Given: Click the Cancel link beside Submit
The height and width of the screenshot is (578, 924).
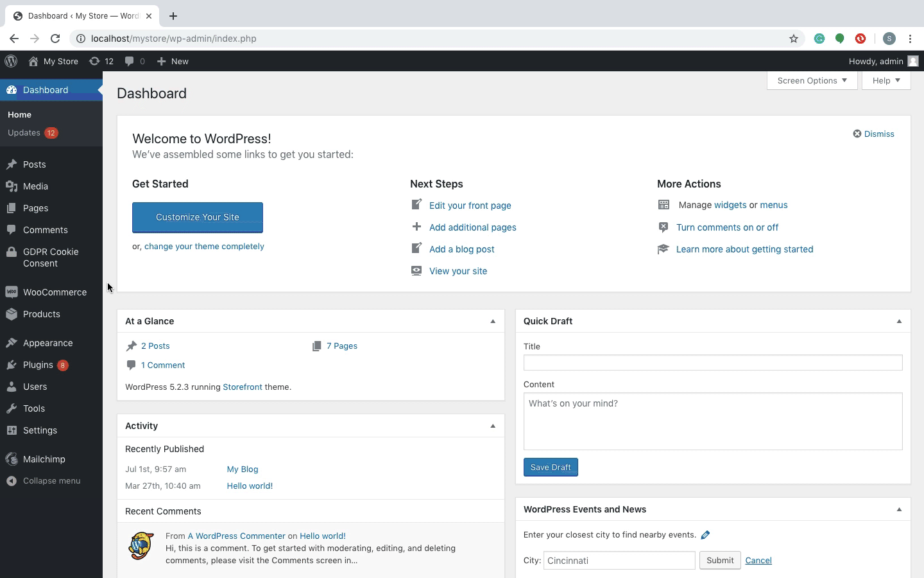Looking at the screenshot, I should 758,560.
